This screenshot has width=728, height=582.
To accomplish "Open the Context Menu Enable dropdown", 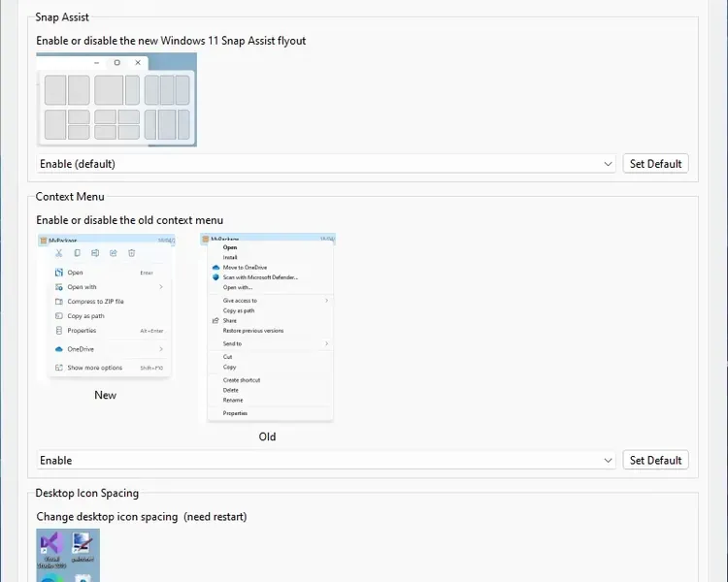I will point(326,461).
